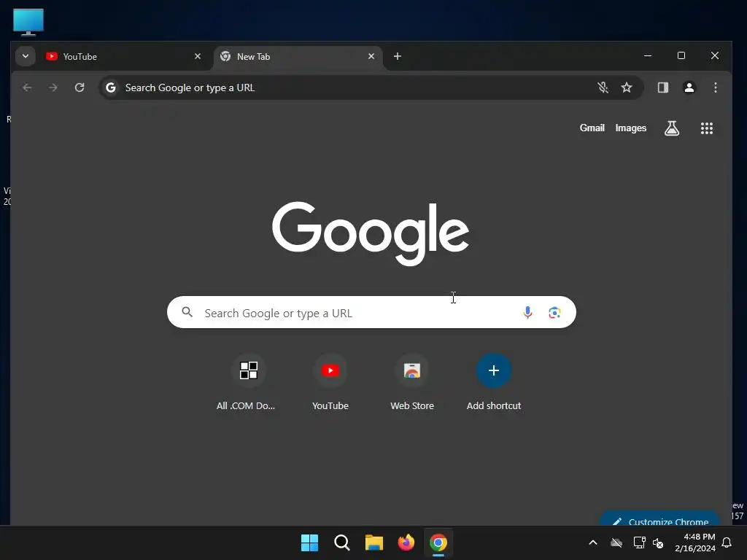Close the YouTube tab
This screenshot has width=747, height=560.
pos(198,56)
